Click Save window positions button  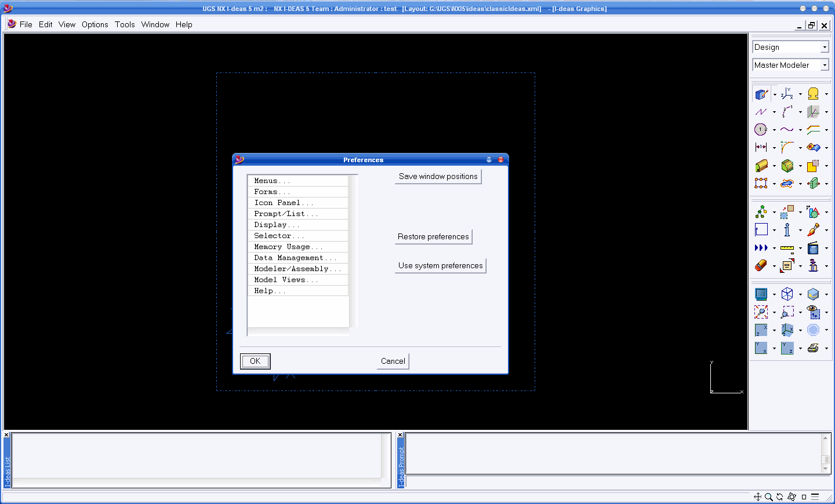tap(438, 176)
